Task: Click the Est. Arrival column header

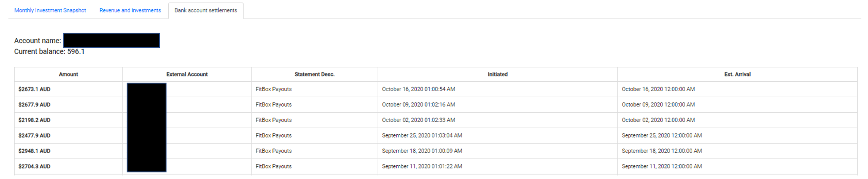Action: (737, 74)
